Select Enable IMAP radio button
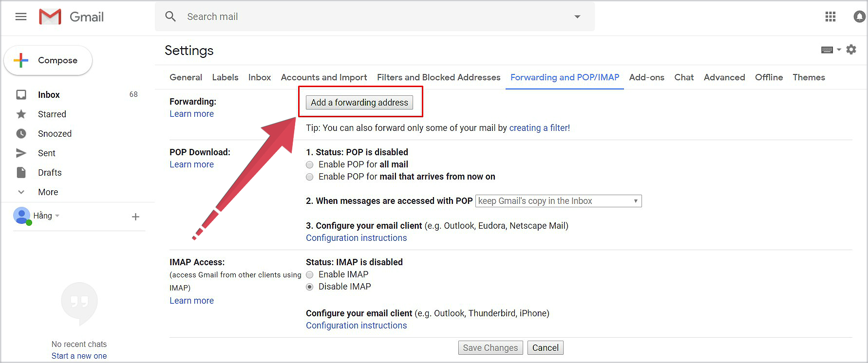The image size is (868, 363). point(310,275)
